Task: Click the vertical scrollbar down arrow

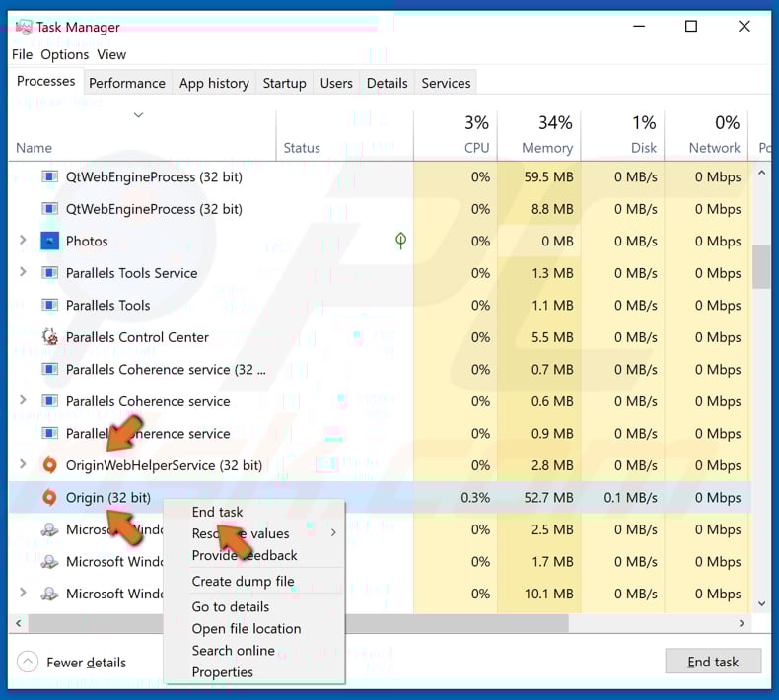Action: (x=761, y=604)
